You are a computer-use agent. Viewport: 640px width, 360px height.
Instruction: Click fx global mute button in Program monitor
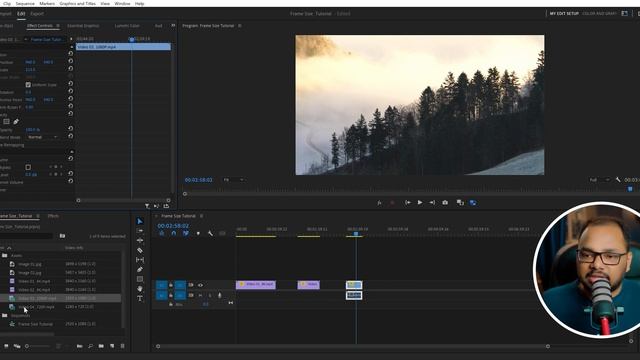pyautogui.click(x=379, y=202)
